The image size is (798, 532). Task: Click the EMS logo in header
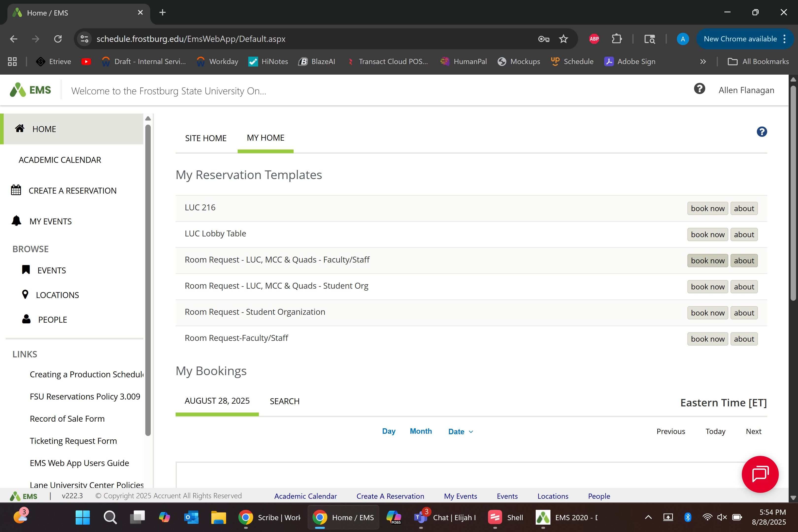31,90
